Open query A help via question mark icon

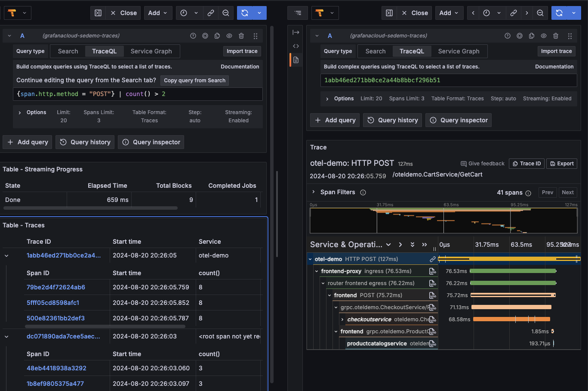[193, 36]
